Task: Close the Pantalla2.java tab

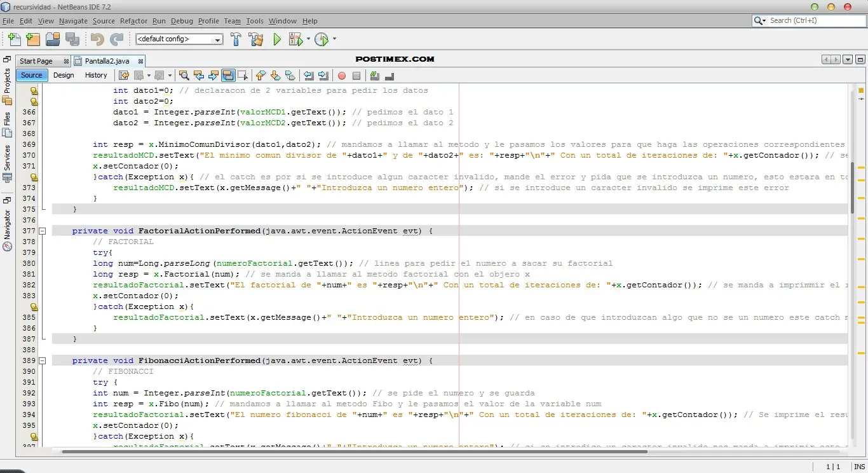Action: pos(140,62)
